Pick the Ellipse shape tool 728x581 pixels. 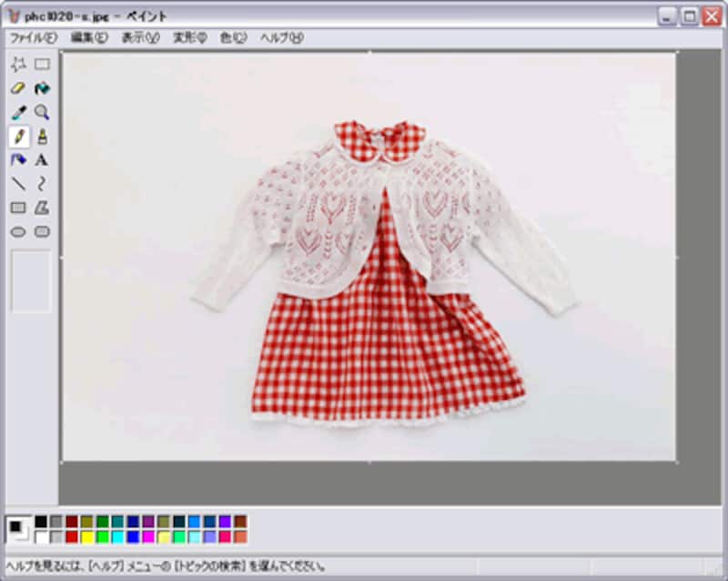pos(18,232)
